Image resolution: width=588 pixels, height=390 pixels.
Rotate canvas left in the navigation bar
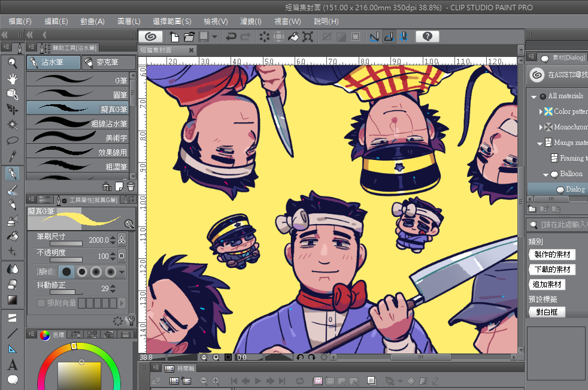click(x=300, y=357)
